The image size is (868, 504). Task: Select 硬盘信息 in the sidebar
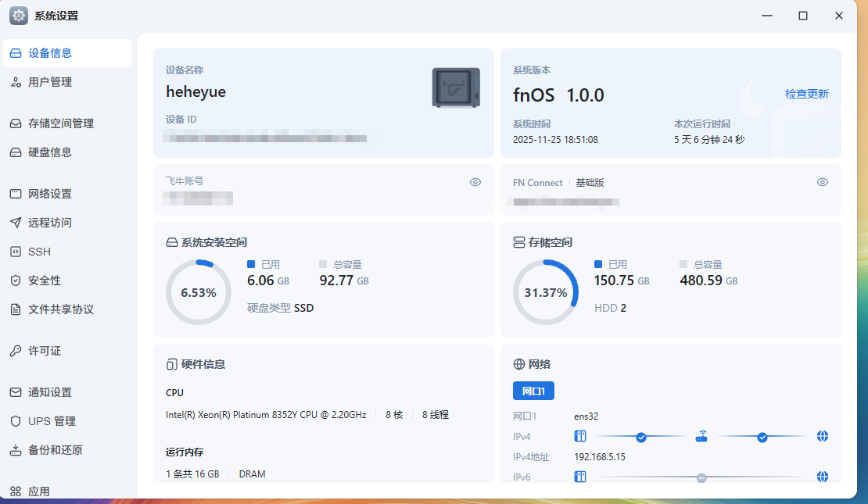click(67, 152)
